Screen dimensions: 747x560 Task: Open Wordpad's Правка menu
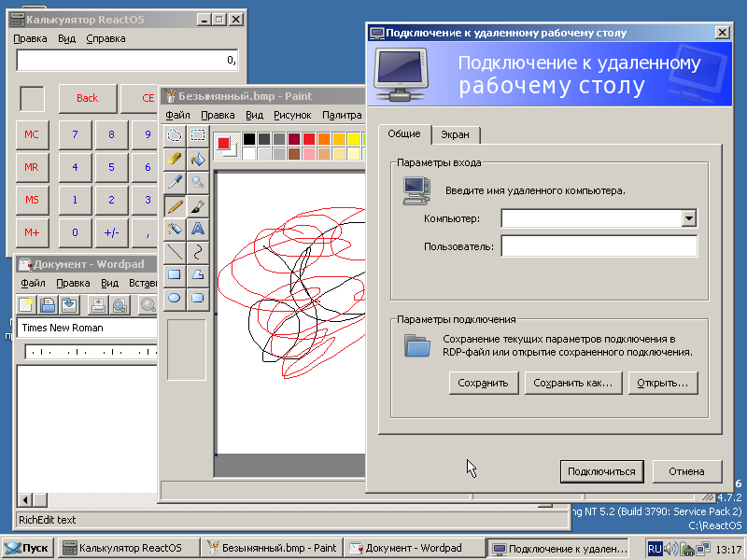coord(73,284)
